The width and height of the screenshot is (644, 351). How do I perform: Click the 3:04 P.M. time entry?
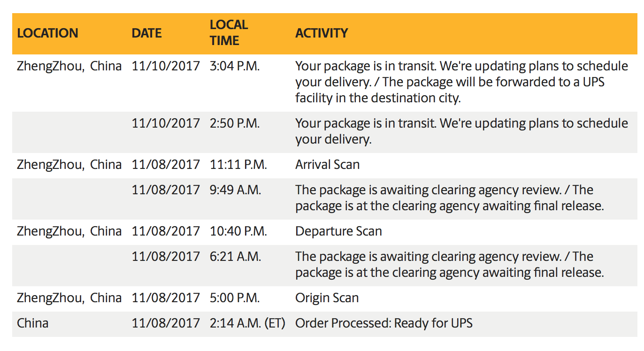click(x=235, y=66)
